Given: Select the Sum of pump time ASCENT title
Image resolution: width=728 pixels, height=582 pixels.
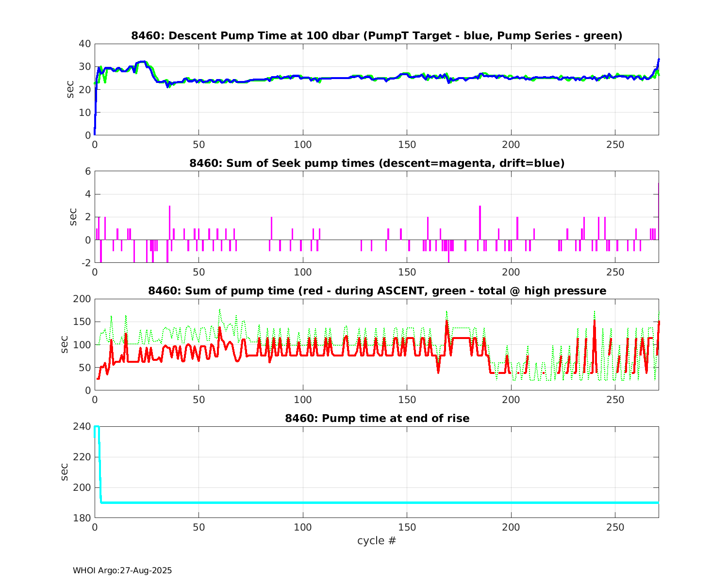Looking at the screenshot, I should click(377, 291).
